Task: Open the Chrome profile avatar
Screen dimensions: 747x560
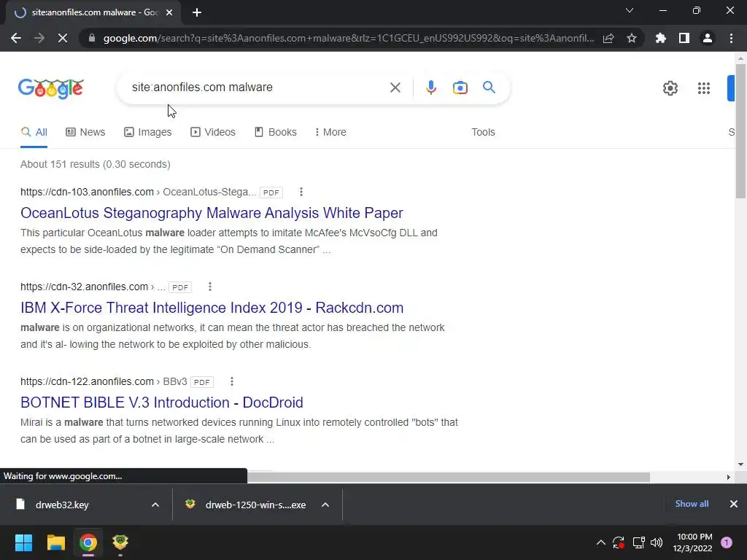Action: point(708,38)
